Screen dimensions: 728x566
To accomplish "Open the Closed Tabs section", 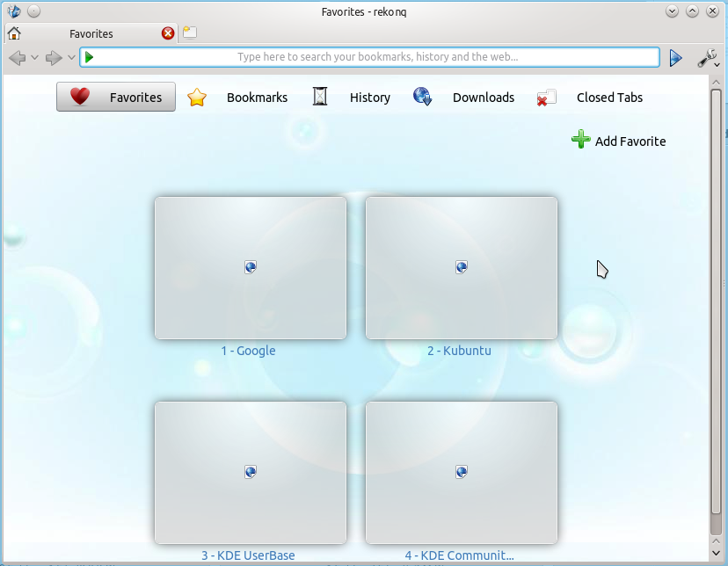I will (609, 98).
